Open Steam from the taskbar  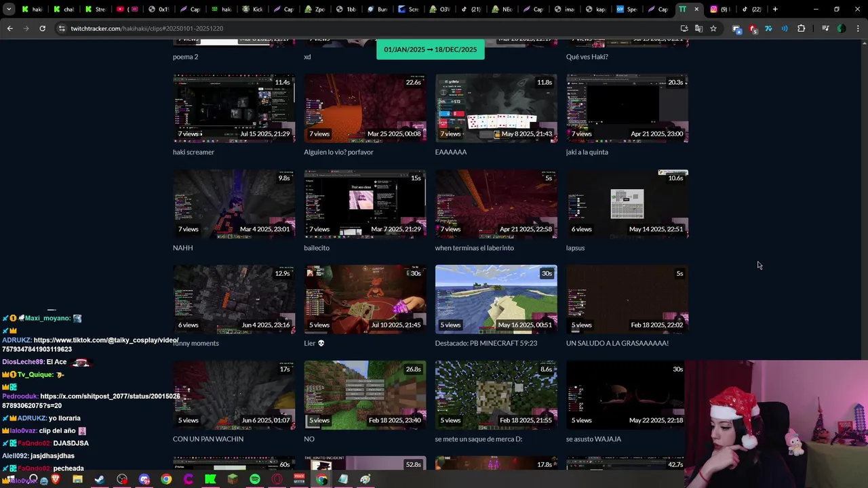[x=100, y=479]
